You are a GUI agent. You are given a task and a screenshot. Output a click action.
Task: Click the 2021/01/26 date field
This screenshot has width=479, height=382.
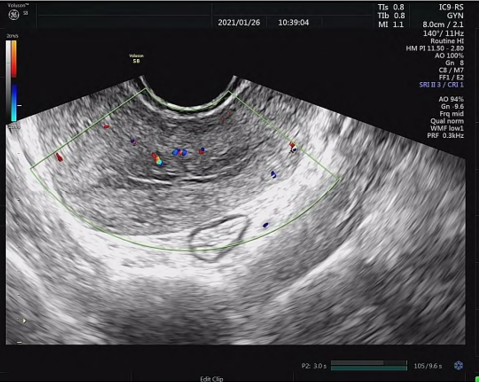click(239, 23)
